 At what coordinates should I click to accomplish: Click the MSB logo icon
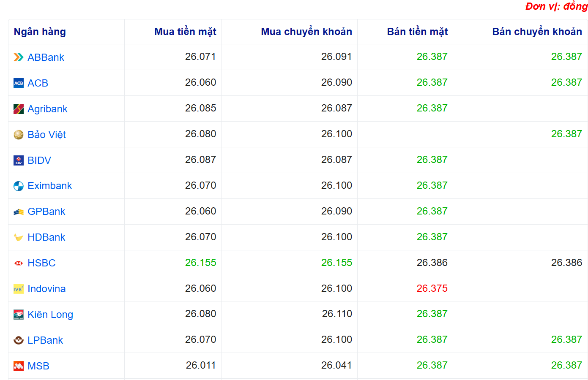tap(18, 366)
